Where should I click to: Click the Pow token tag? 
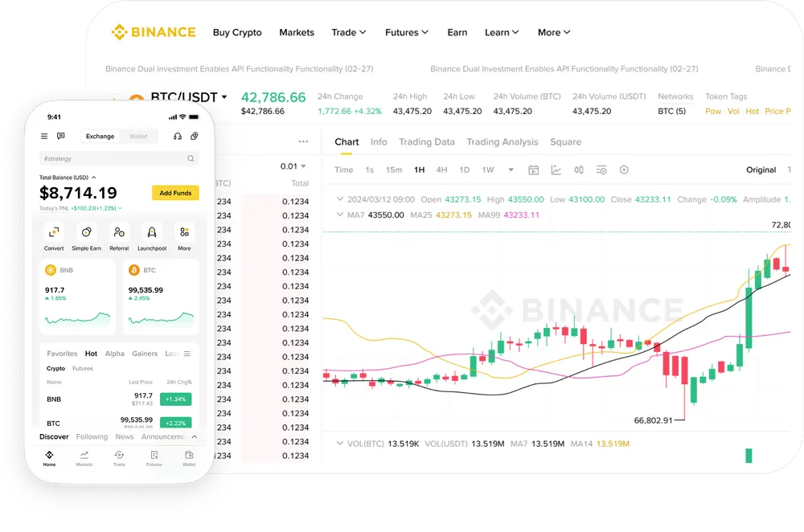tap(713, 111)
